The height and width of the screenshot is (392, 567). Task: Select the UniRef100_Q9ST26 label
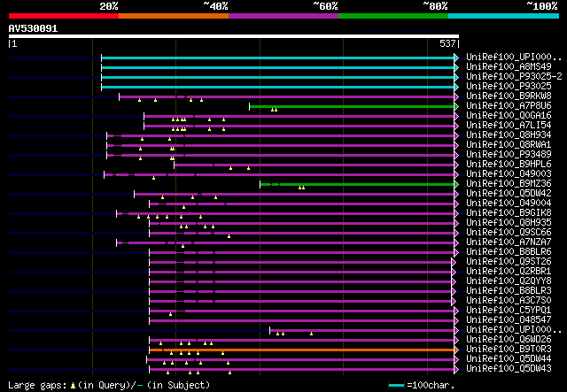[509, 262]
